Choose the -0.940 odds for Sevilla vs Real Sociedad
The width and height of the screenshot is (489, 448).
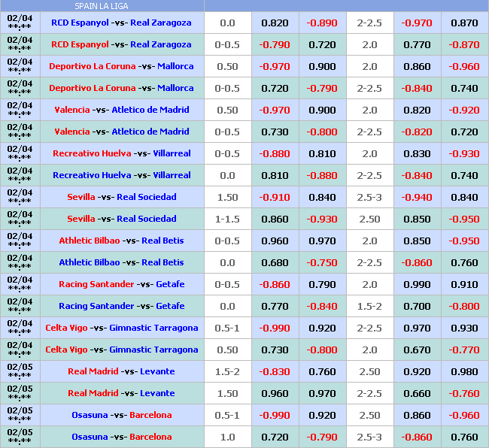tap(417, 197)
